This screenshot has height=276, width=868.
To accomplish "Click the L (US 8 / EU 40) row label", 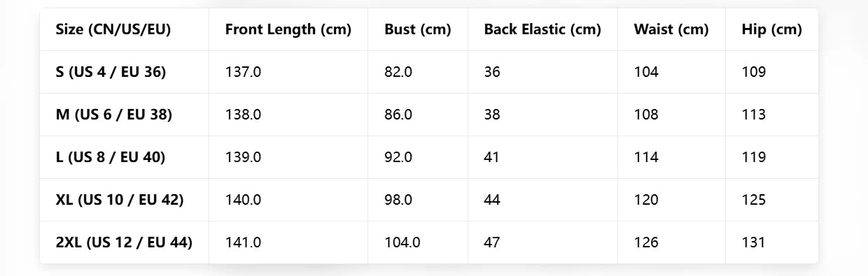I will [111, 157].
